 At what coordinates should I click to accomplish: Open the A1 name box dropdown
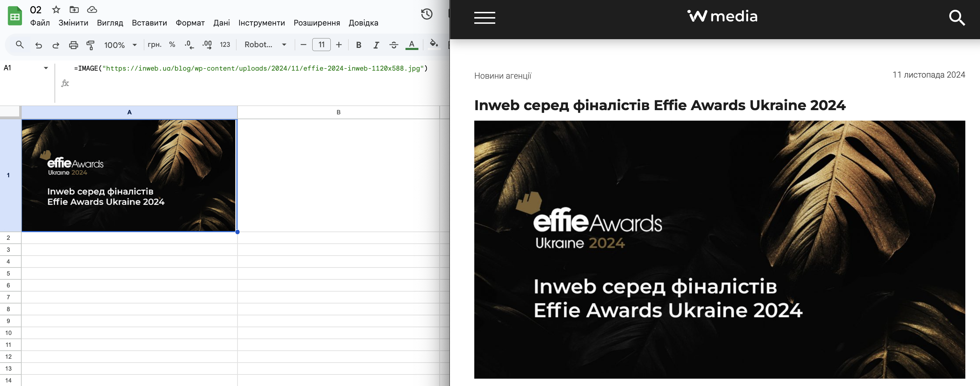click(46, 68)
